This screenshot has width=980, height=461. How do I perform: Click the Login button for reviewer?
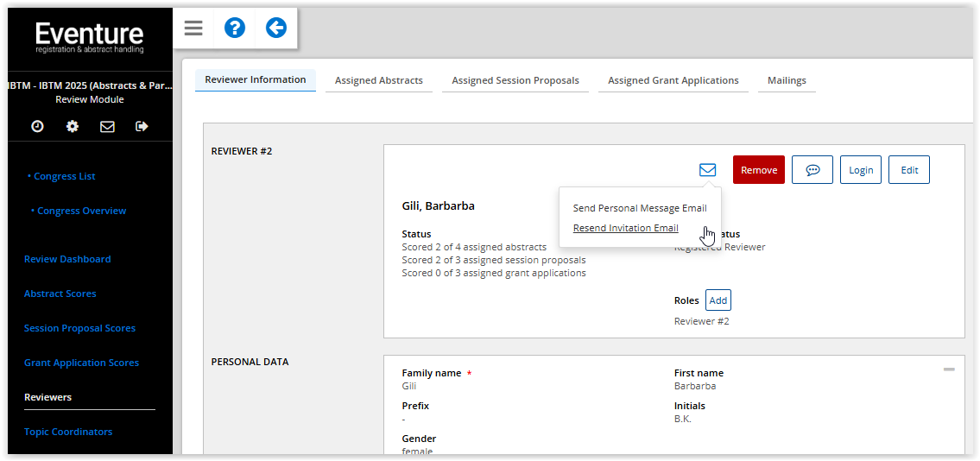pyautogui.click(x=860, y=170)
